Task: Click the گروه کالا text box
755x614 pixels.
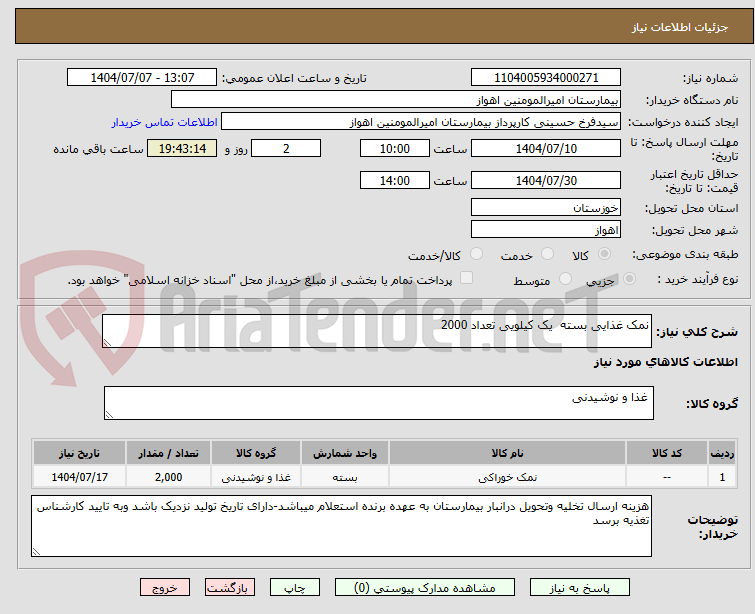Action: [378, 403]
